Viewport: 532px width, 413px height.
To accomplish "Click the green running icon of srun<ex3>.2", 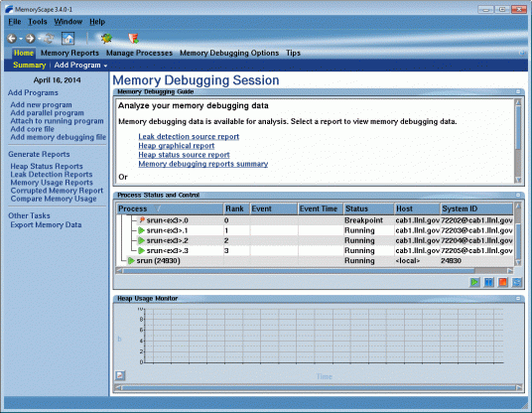I will 142,240.
